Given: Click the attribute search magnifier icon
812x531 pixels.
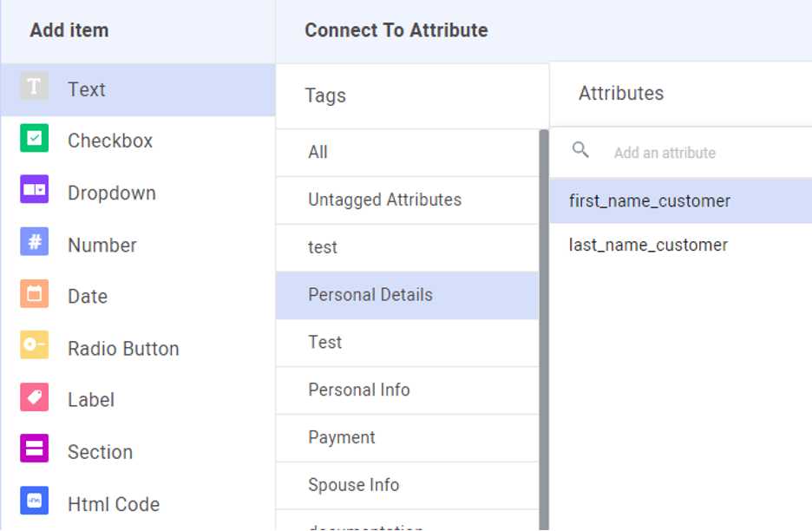Looking at the screenshot, I should (x=581, y=151).
